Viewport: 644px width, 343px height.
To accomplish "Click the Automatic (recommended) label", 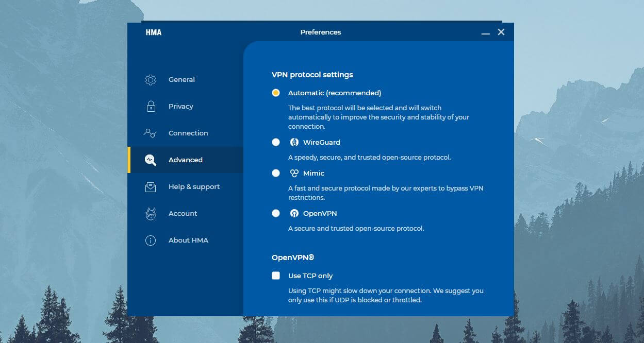I will pyautogui.click(x=335, y=93).
